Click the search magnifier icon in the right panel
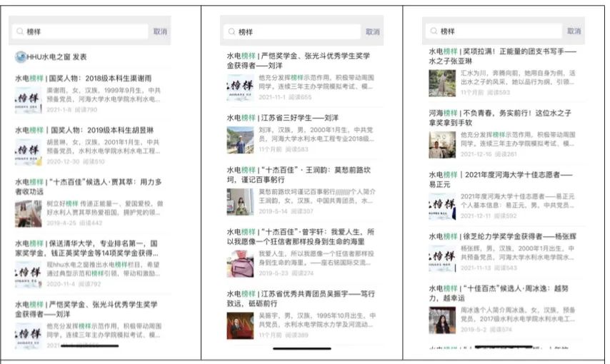 [x=433, y=31]
